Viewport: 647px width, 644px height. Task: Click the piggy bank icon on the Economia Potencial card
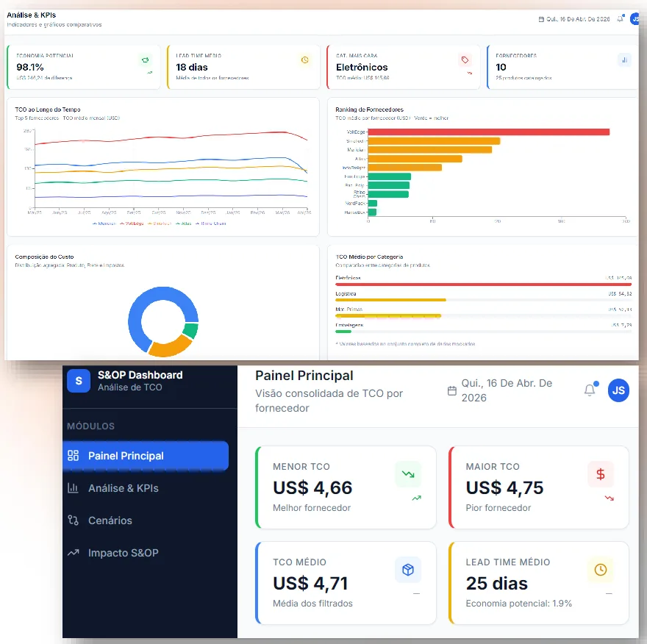146,60
